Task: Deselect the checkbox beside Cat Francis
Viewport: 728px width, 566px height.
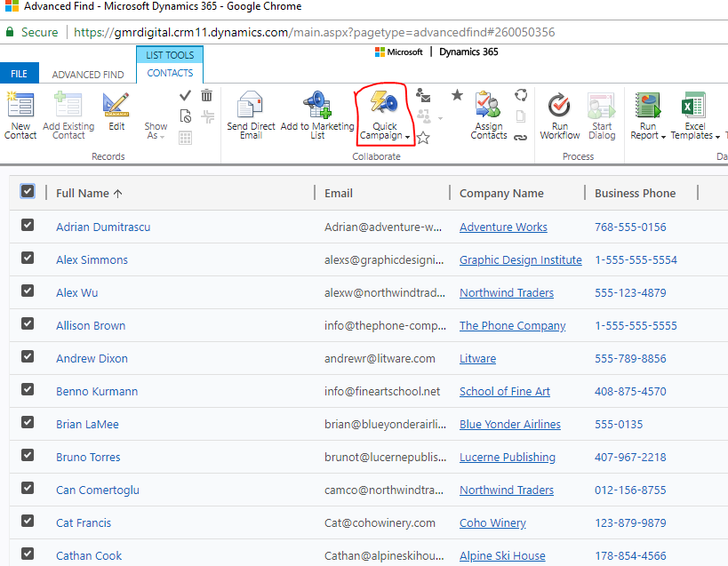Action: 27,522
